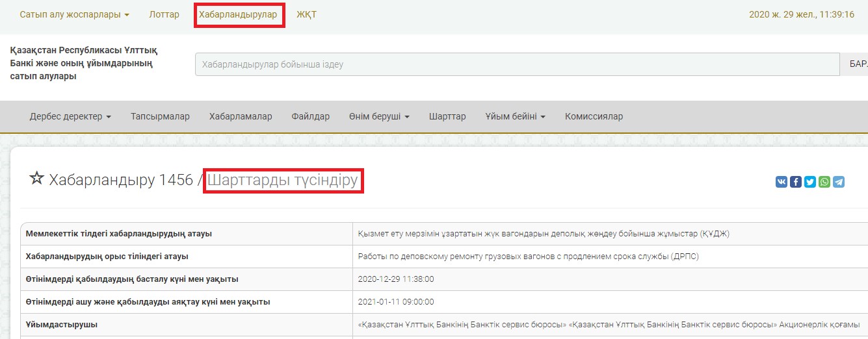Image resolution: width=868 pixels, height=339 pixels.
Task: Go to Файлдар
Action: coord(310,117)
